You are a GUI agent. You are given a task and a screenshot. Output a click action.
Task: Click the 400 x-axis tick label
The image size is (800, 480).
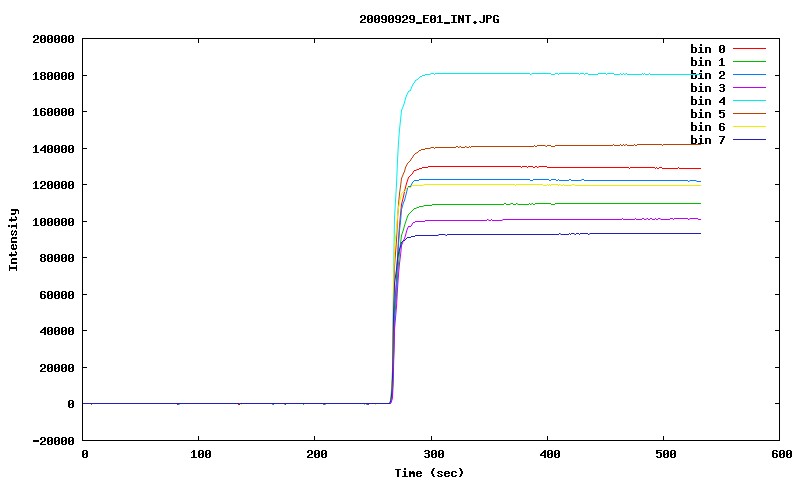pos(549,454)
